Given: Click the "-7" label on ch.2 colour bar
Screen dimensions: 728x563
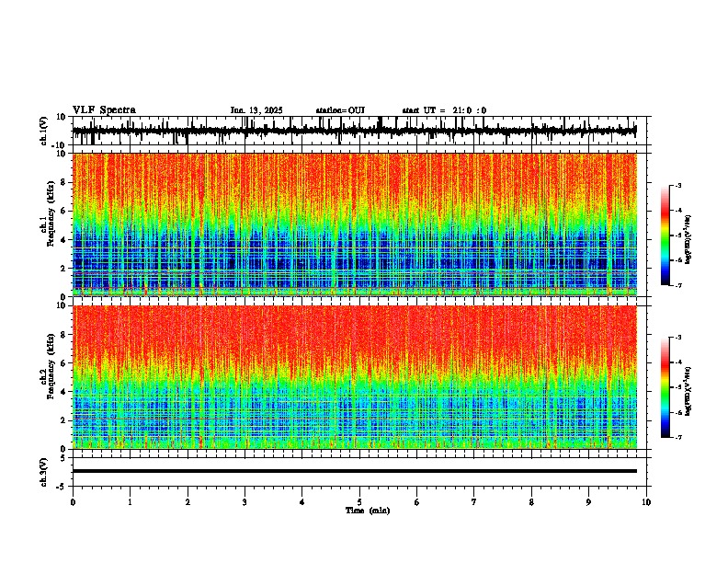Looking at the screenshot, I should tap(678, 437).
